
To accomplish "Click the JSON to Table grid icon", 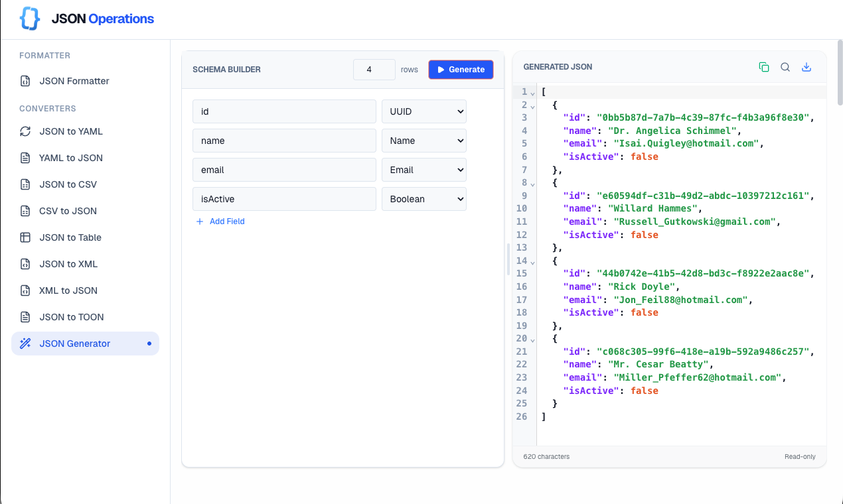I will (25, 237).
